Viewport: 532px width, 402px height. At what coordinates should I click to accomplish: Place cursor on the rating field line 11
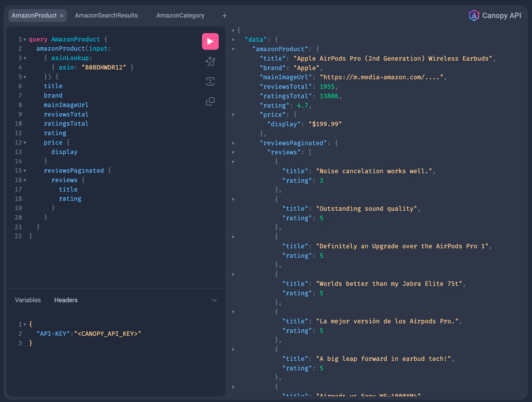[55, 133]
